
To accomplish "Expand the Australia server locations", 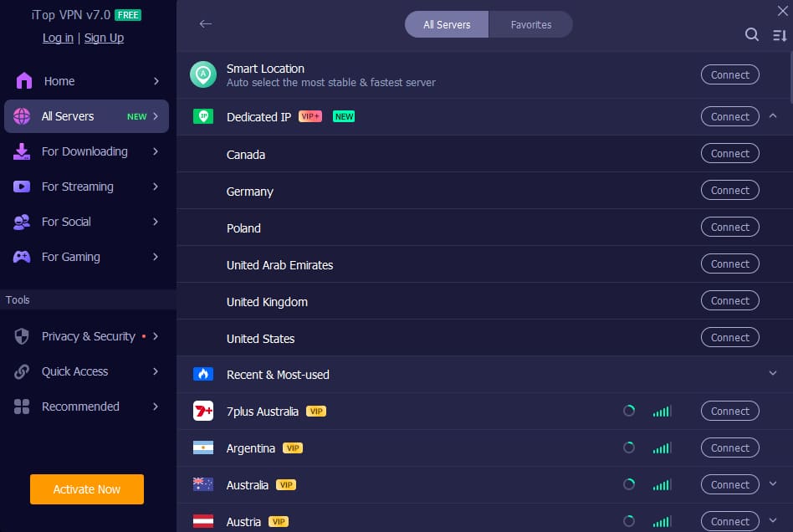I will [x=773, y=483].
